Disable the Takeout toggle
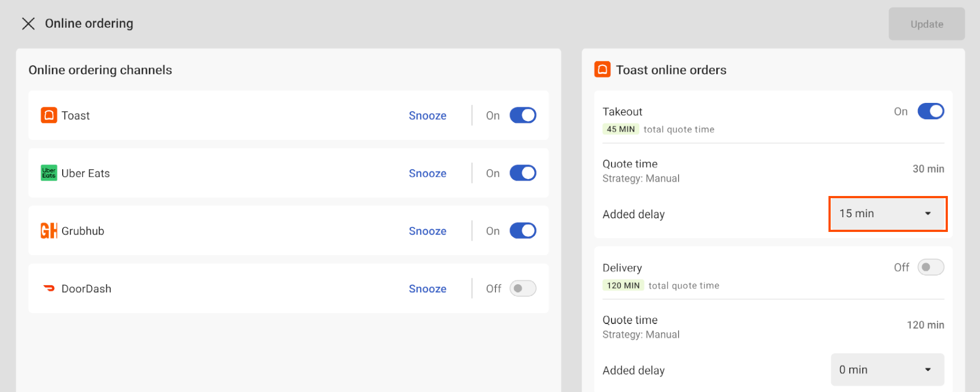 [931, 111]
